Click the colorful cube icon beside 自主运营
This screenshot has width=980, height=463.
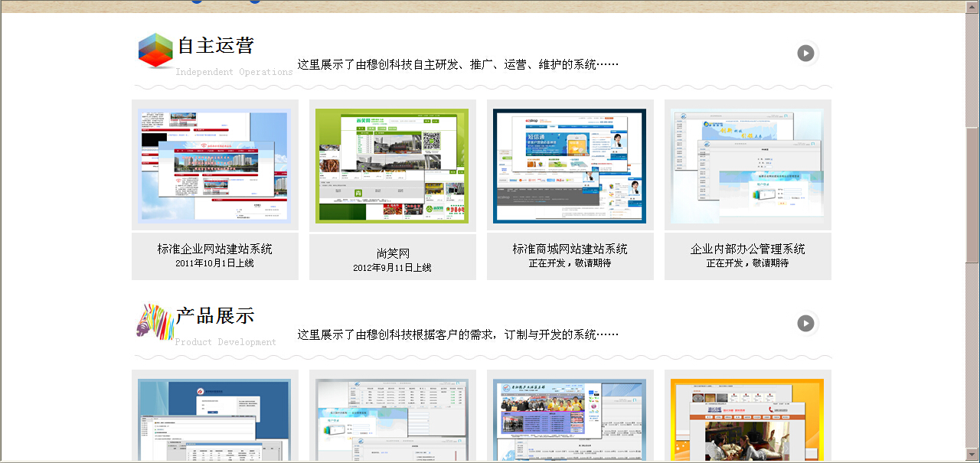pos(155,51)
